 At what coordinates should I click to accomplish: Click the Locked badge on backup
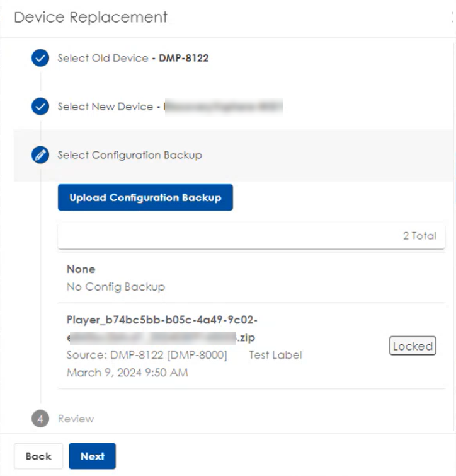point(413,345)
